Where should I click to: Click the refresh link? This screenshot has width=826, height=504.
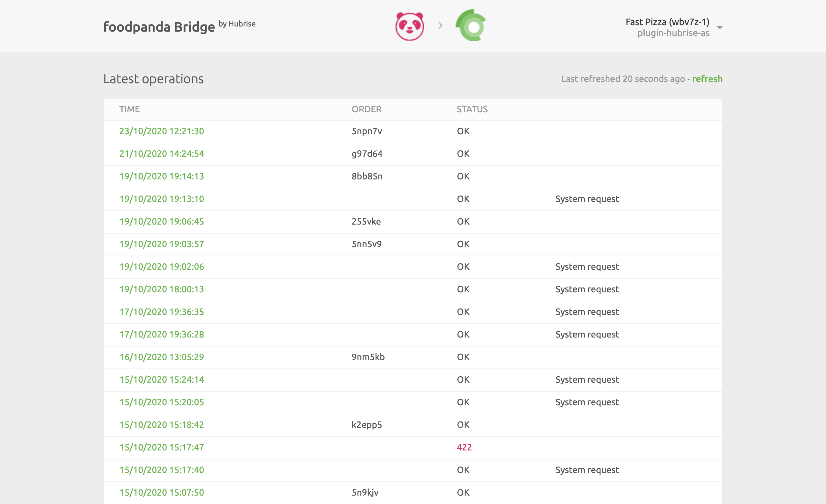pos(707,78)
